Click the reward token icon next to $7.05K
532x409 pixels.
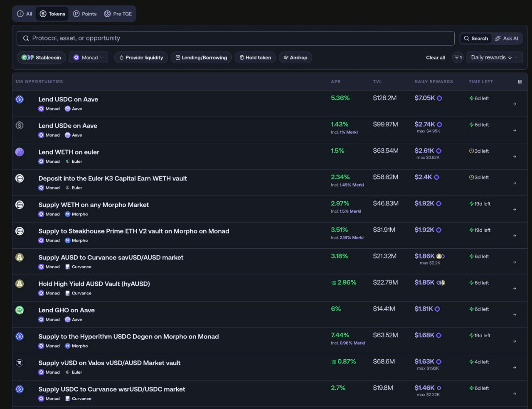point(439,98)
